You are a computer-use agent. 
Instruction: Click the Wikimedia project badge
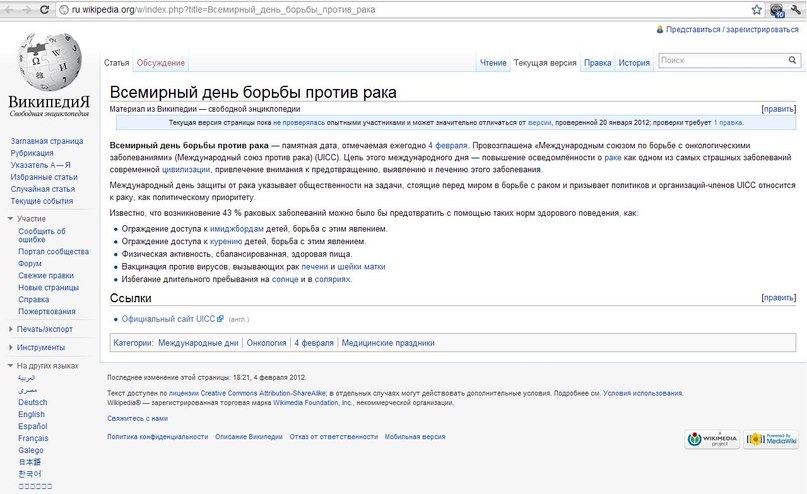click(712, 439)
